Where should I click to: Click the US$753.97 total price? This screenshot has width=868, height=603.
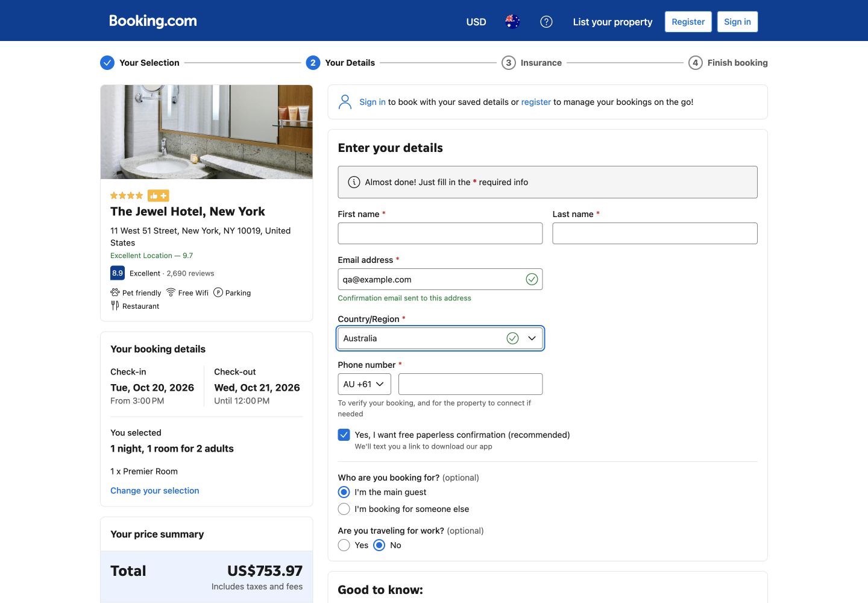tap(265, 571)
